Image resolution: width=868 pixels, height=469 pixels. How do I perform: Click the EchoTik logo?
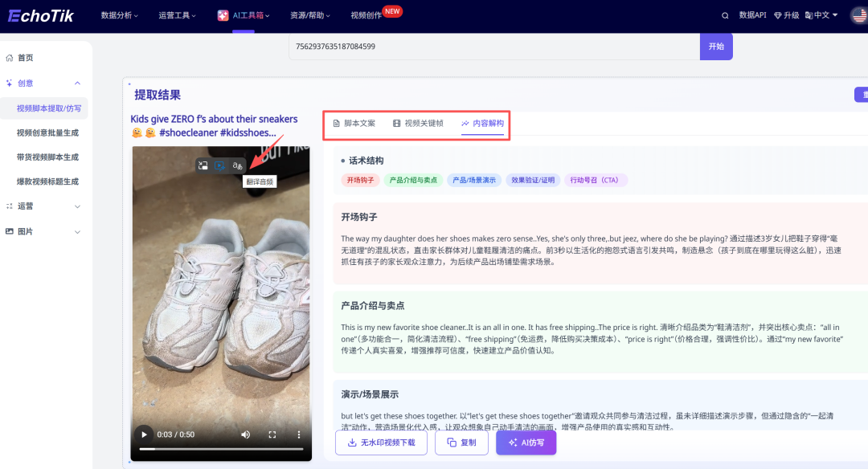coord(39,14)
